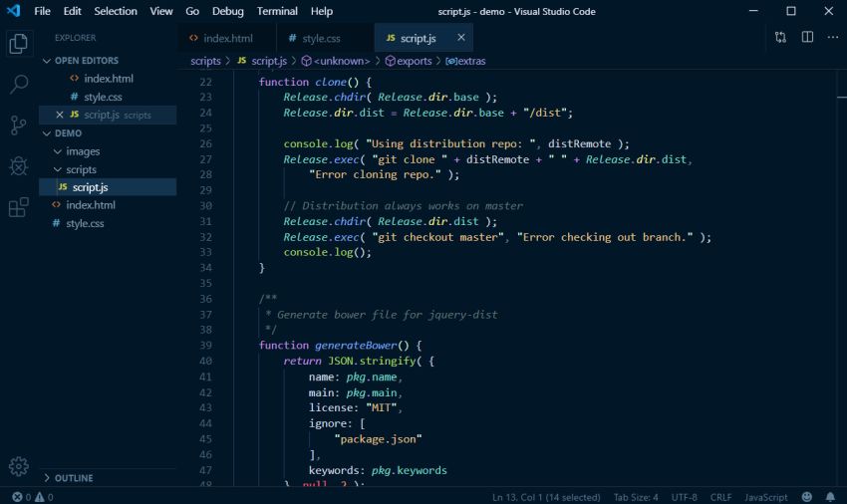Click the JavaScript language mode button
The height and width of the screenshot is (504, 847).
[x=766, y=496]
